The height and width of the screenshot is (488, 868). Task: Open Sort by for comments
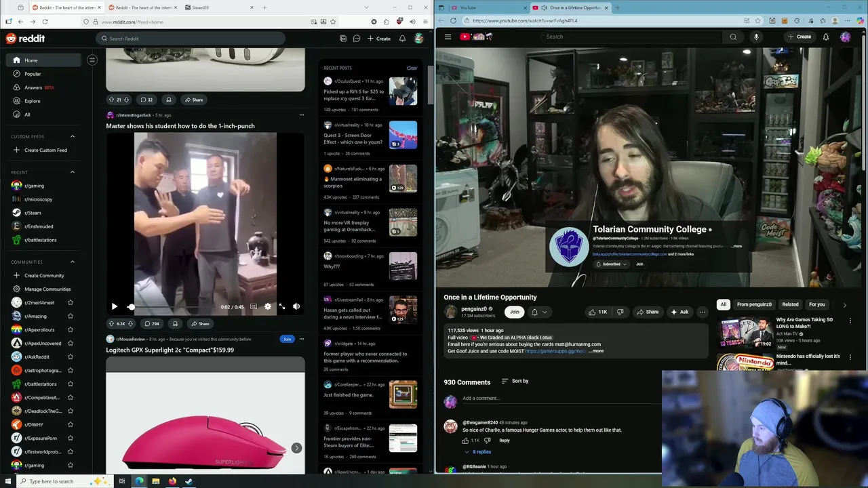coord(515,381)
